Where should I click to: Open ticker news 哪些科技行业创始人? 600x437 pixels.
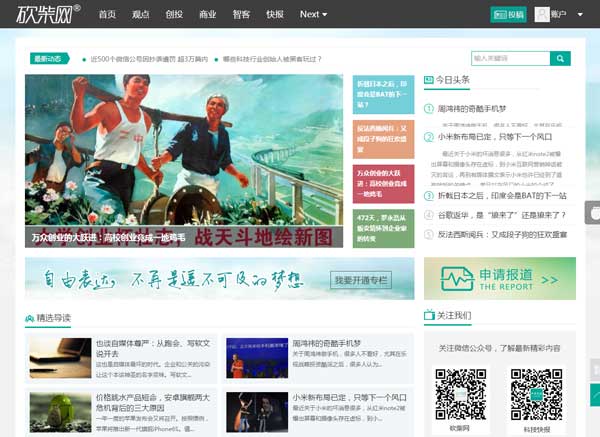(272, 59)
